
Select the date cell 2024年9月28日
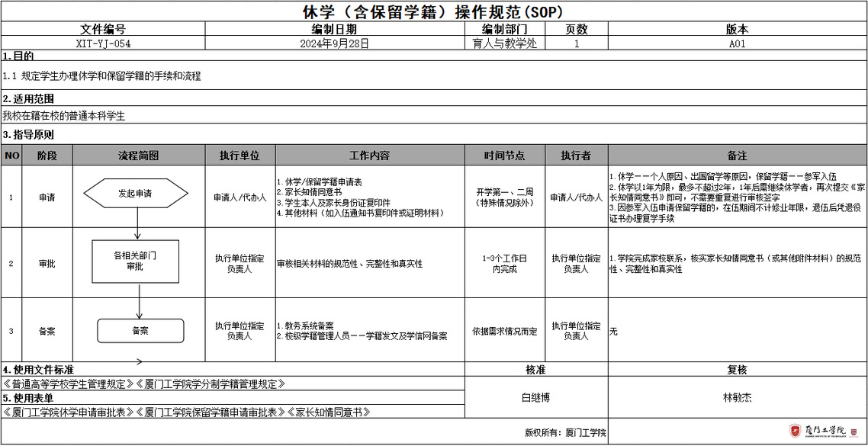335,43
